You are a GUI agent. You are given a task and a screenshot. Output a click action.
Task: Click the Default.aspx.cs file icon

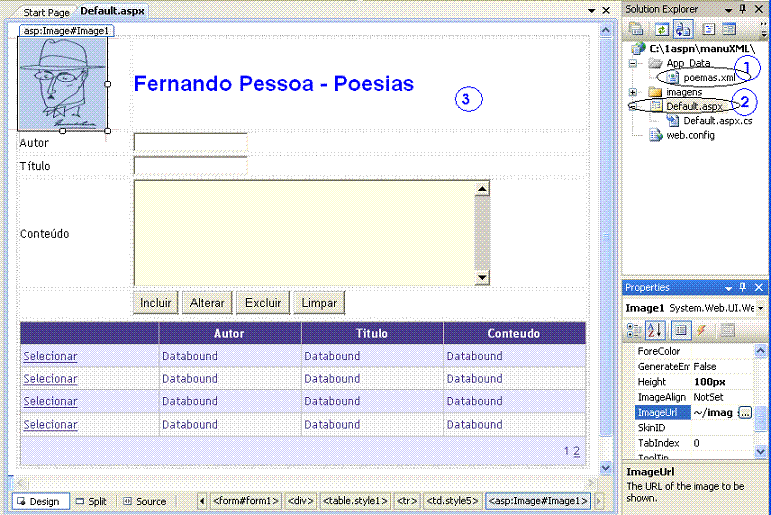[x=672, y=121]
